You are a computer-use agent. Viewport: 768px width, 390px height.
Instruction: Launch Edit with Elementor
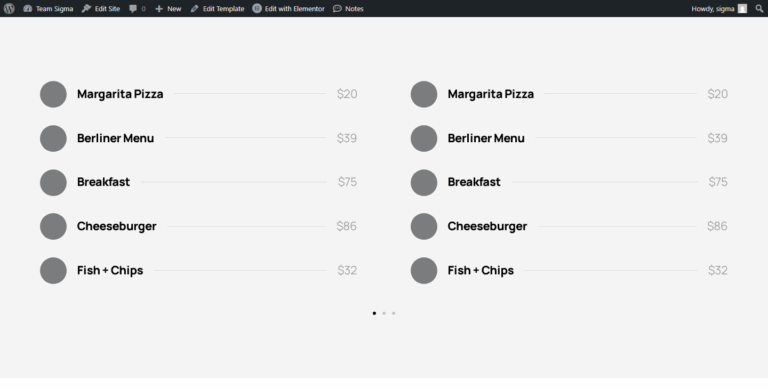click(x=288, y=8)
